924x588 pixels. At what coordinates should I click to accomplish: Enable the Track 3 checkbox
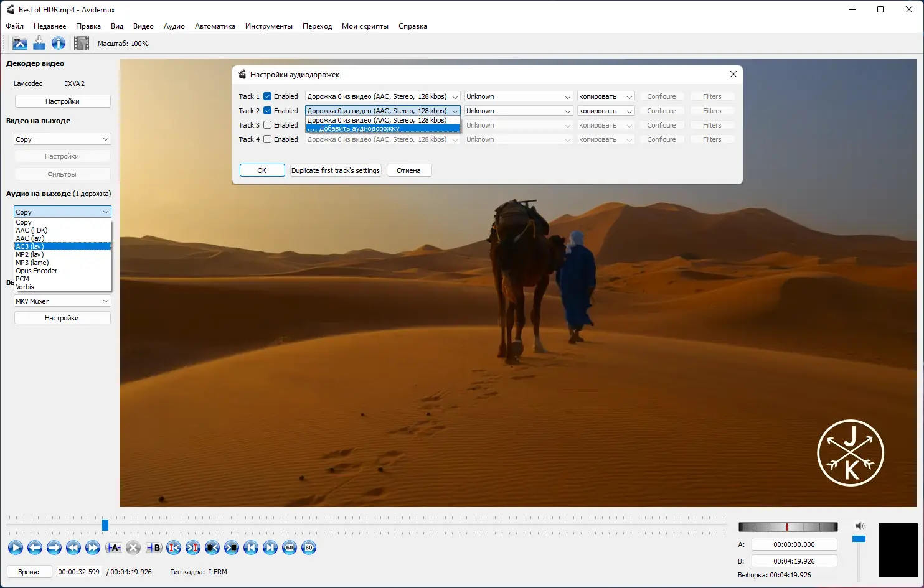click(268, 125)
